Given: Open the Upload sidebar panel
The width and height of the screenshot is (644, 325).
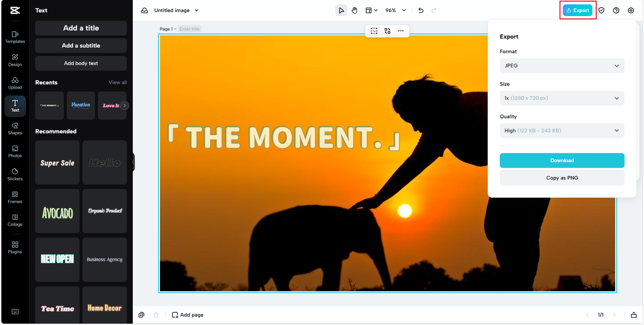Looking at the screenshot, I should (x=15, y=83).
